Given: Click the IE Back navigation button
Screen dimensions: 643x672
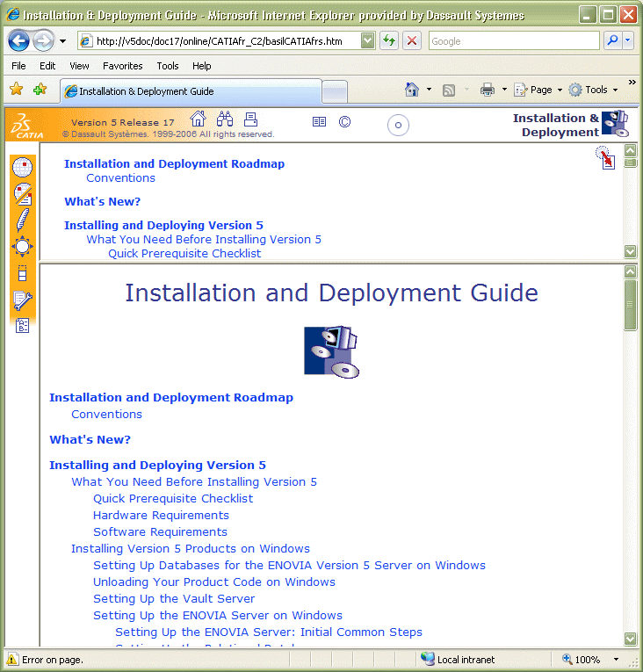Looking at the screenshot, I should [x=18, y=41].
